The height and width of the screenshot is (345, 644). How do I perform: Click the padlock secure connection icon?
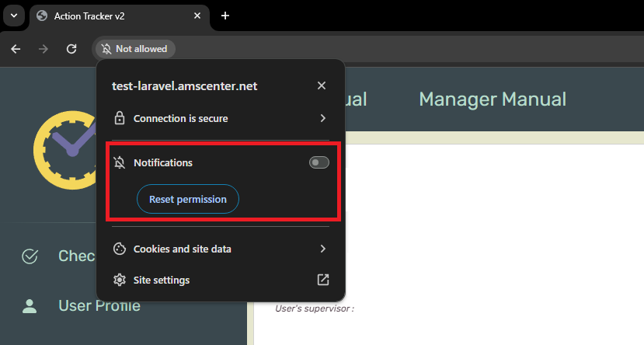pyautogui.click(x=119, y=119)
